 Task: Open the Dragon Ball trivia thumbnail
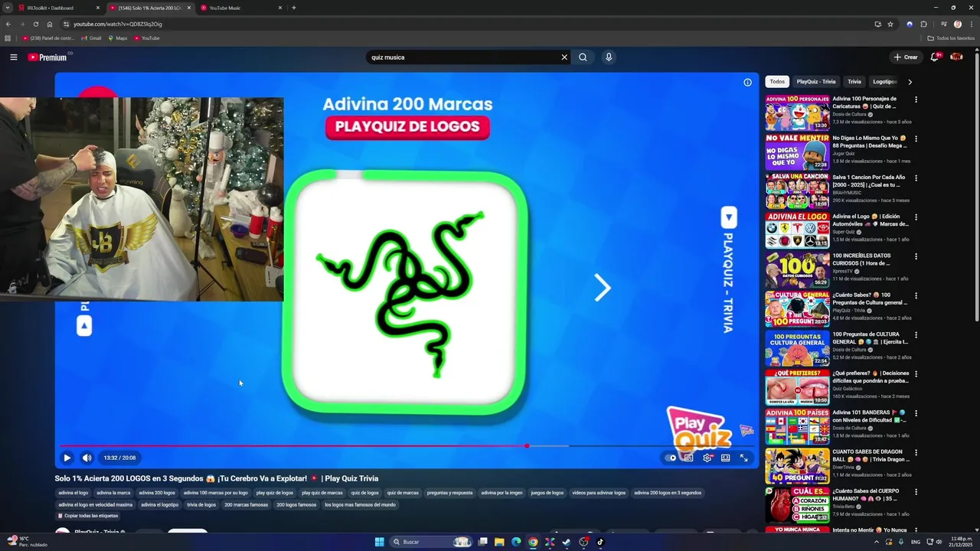(797, 465)
